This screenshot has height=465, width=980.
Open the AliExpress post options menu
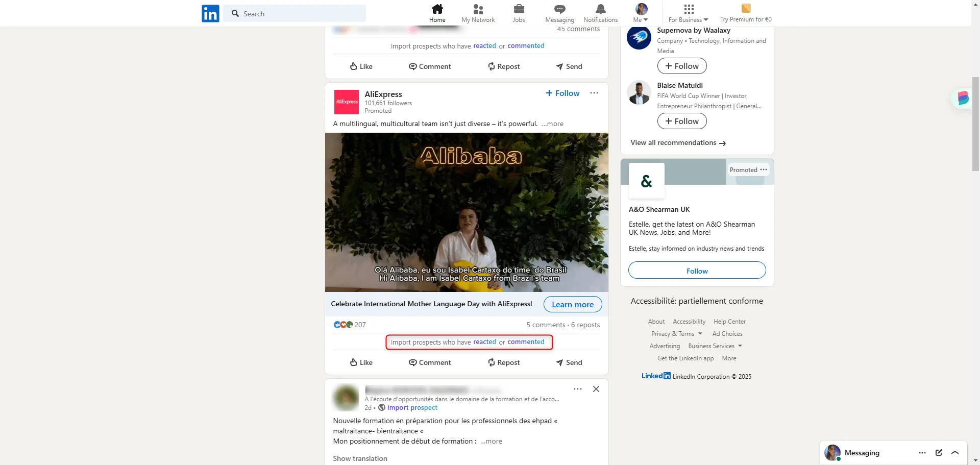click(x=594, y=93)
